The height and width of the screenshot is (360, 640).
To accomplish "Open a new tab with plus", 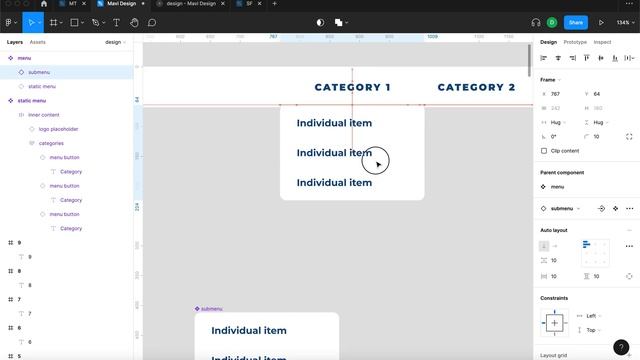I will click(274, 4).
